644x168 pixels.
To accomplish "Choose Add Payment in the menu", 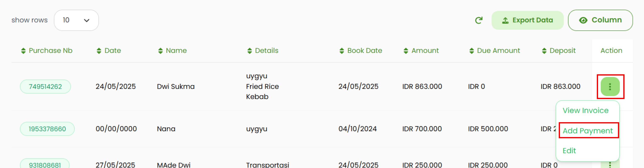I will pos(588,131).
